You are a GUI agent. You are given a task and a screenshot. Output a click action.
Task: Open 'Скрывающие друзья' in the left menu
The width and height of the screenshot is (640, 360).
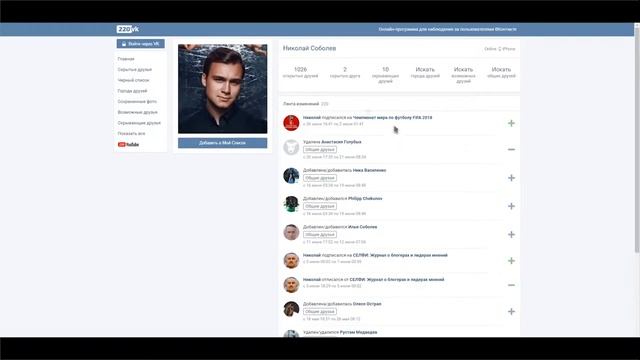pos(139,123)
